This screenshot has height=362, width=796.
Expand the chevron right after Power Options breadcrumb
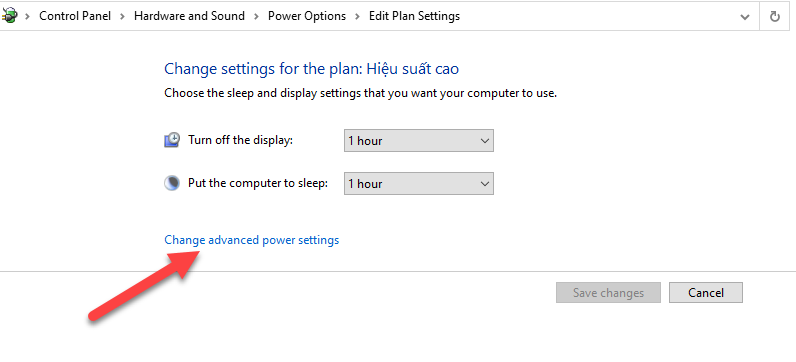358,17
